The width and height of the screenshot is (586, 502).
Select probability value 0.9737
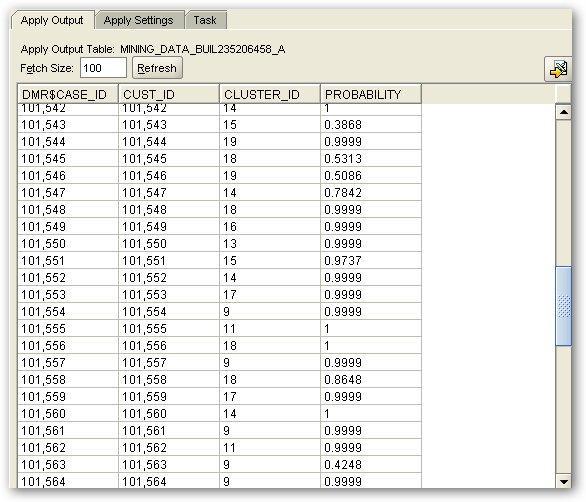click(371, 261)
